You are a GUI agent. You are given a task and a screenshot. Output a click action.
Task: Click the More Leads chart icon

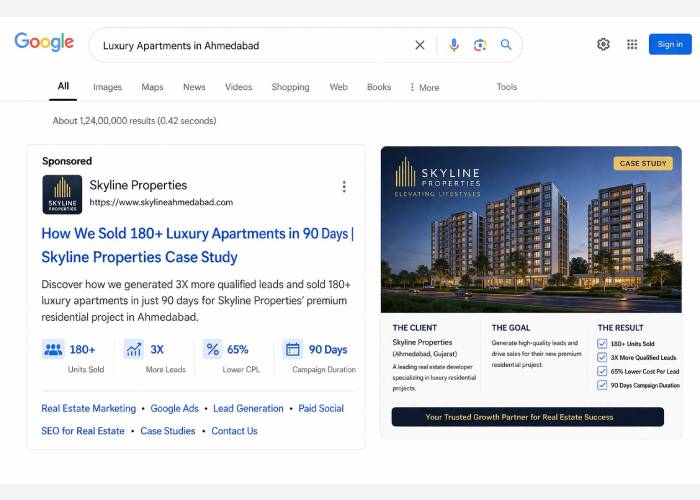point(133,349)
